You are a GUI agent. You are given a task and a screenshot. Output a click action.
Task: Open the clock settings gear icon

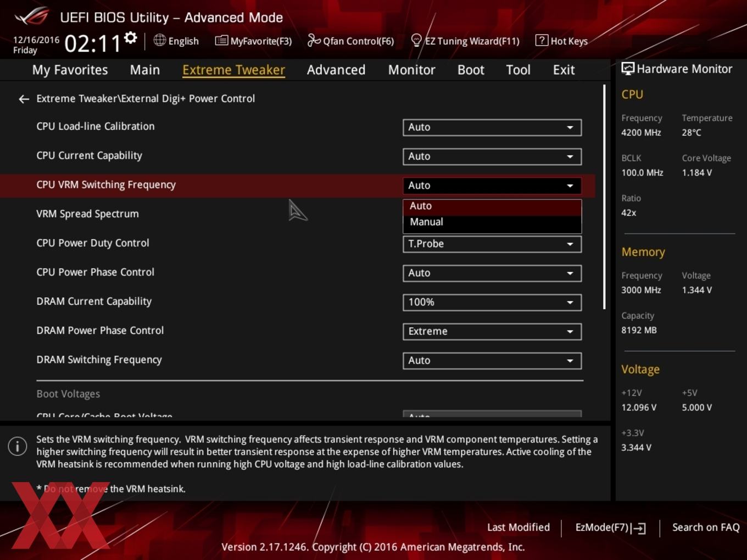click(130, 37)
